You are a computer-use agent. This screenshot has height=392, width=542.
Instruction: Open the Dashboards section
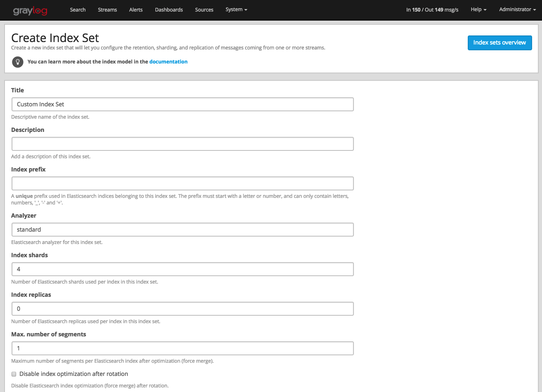[x=169, y=9]
